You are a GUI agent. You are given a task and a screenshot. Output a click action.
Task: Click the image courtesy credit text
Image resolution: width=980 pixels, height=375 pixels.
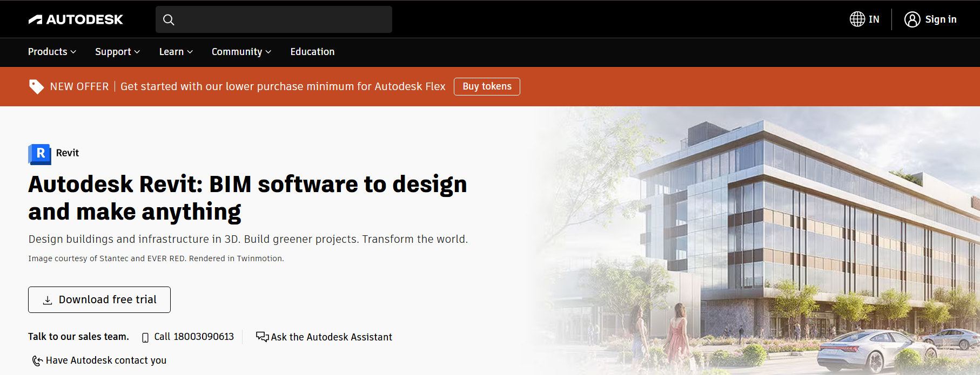[156, 258]
